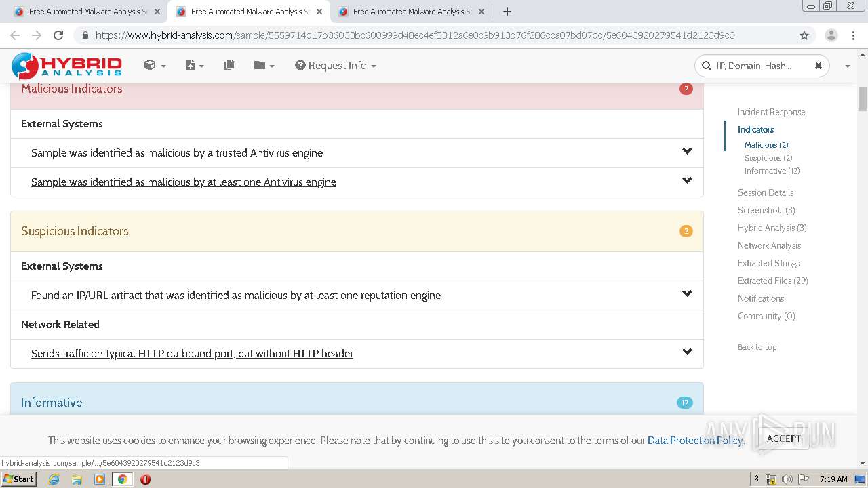Go to Session Details section
Image resolution: width=868 pixels, height=488 pixels.
click(766, 192)
